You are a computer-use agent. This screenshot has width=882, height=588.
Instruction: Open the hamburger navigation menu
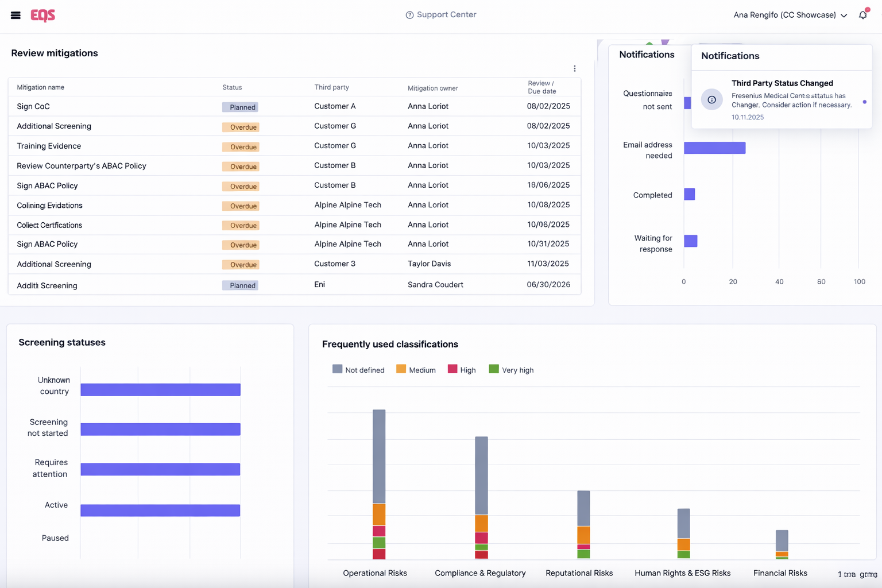tap(16, 16)
